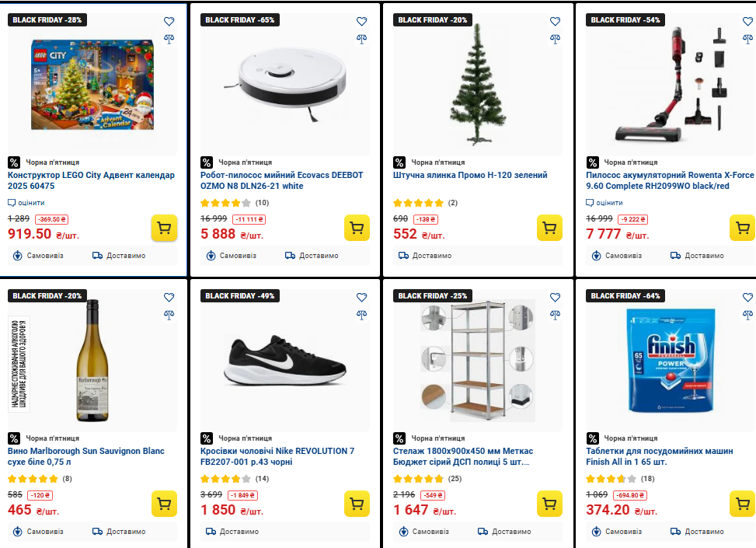Click оцінити under the LEGO City product

coord(30,203)
